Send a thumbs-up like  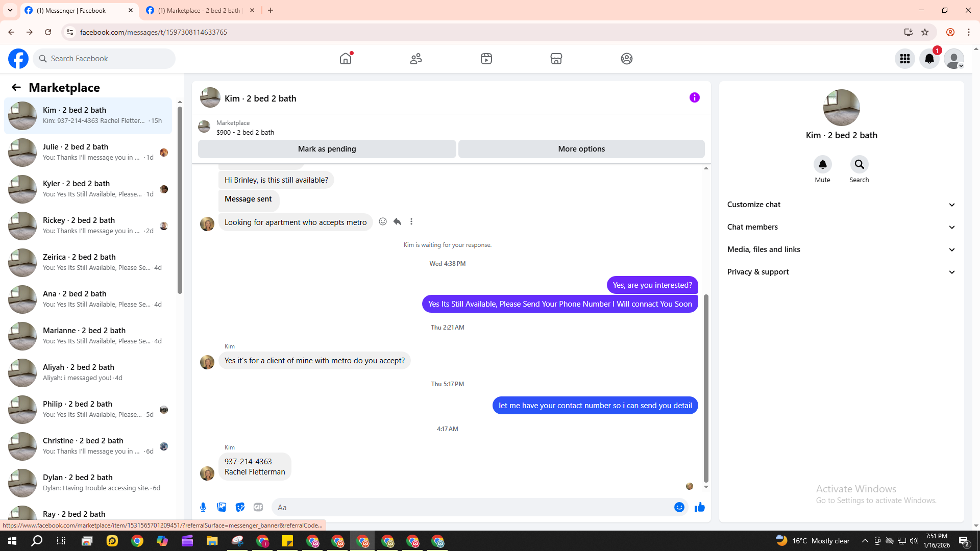pos(699,507)
